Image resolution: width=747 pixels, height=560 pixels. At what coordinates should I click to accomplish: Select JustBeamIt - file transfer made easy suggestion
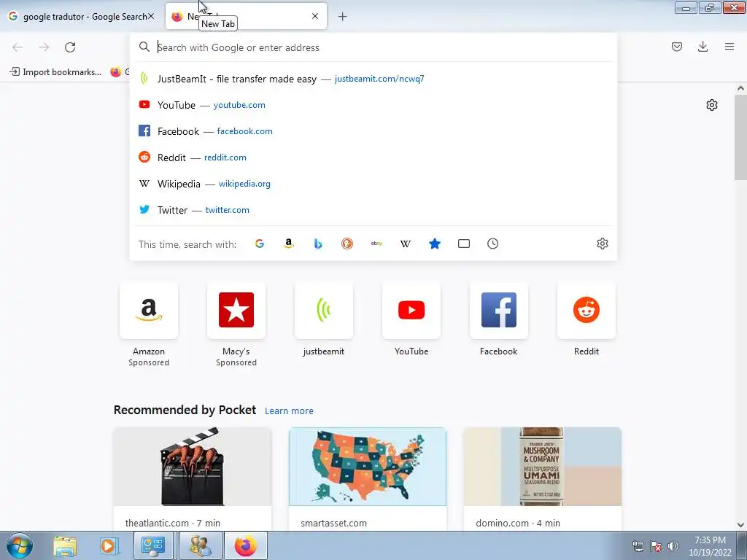(x=373, y=79)
